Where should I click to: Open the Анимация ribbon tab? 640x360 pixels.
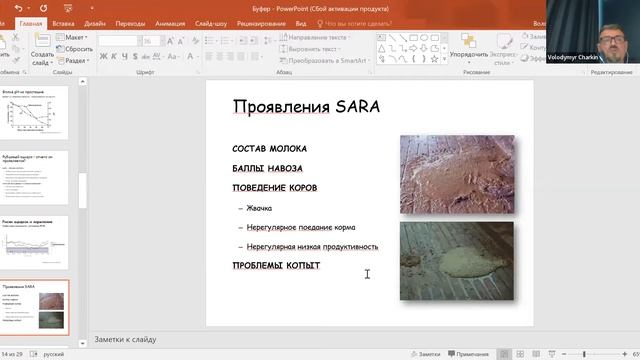170,24
